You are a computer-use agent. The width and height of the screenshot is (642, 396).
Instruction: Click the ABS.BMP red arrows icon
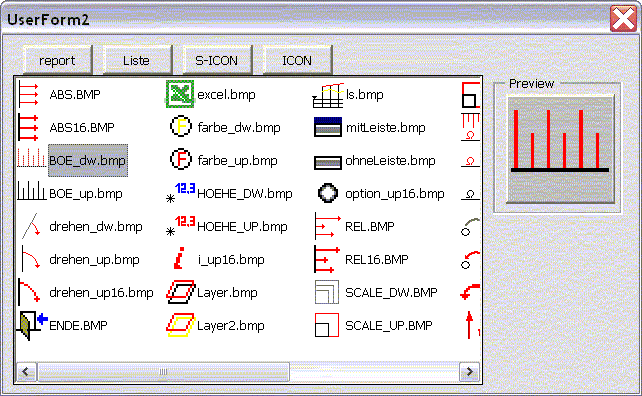point(29,95)
